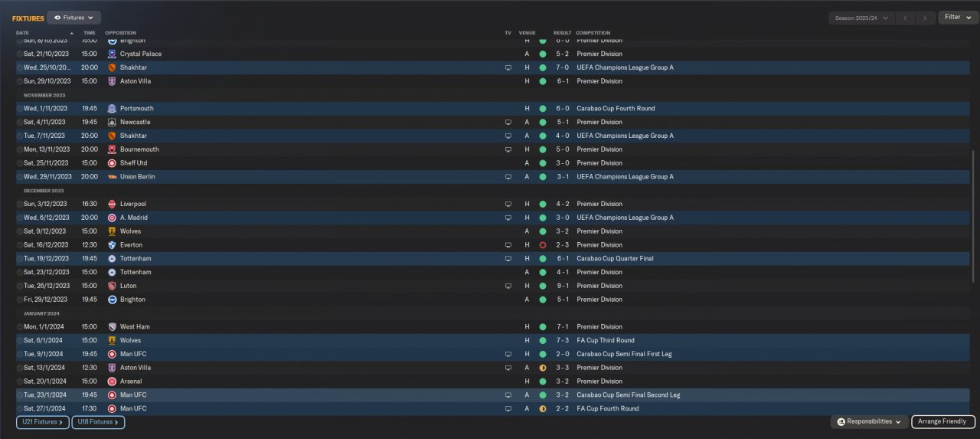
Task: Expand the Season 2023/24 selector
Action: coord(861,17)
